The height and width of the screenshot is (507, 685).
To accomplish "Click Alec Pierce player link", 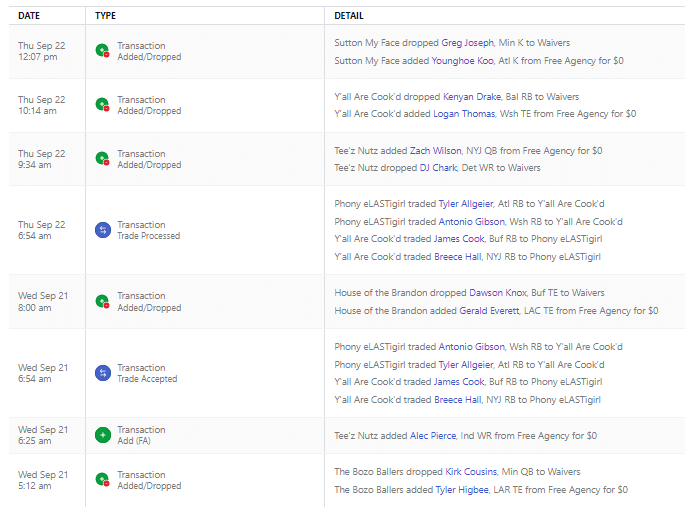I will pyautogui.click(x=432, y=436).
